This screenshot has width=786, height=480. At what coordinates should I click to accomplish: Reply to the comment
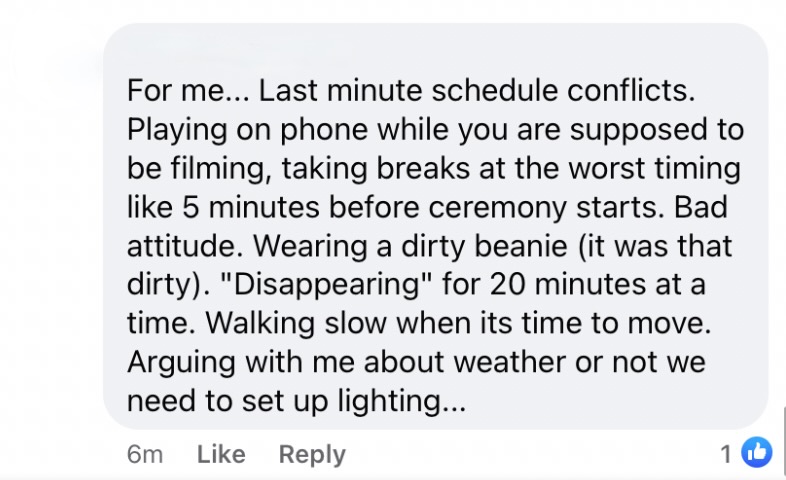[312, 454]
